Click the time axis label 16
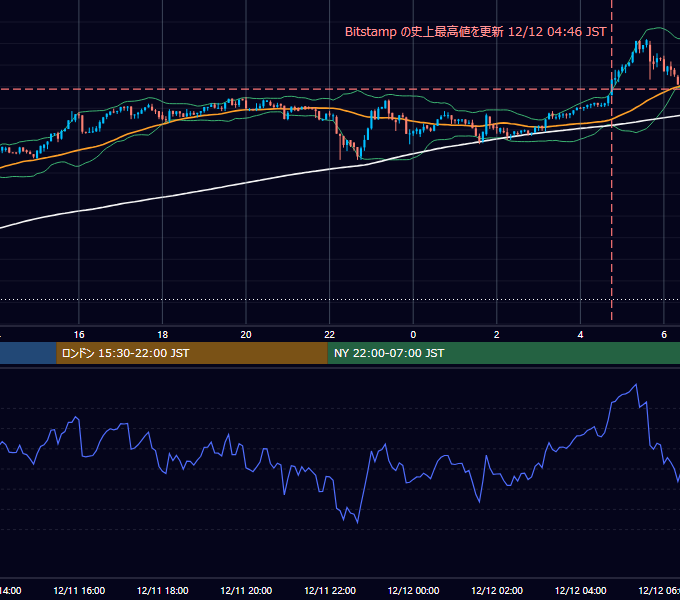This screenshot has height=600, width=680. (x=79, y=335)
